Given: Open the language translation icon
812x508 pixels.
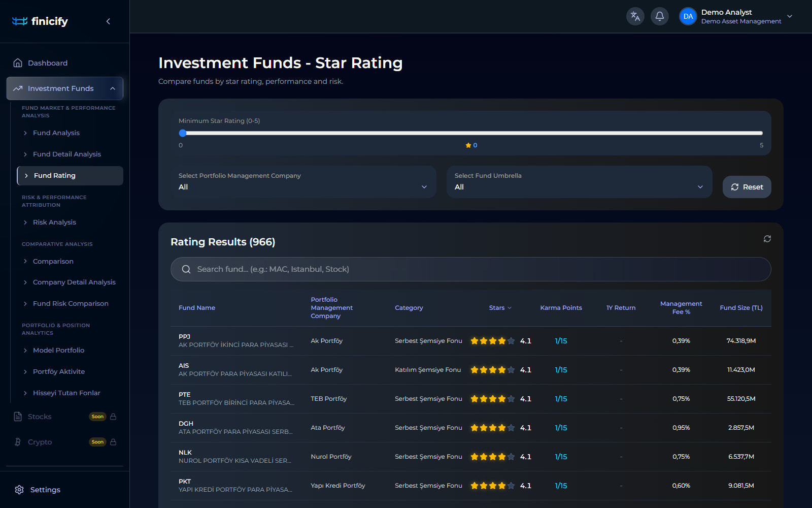Looking at the screenshot, I should (635, 16).
